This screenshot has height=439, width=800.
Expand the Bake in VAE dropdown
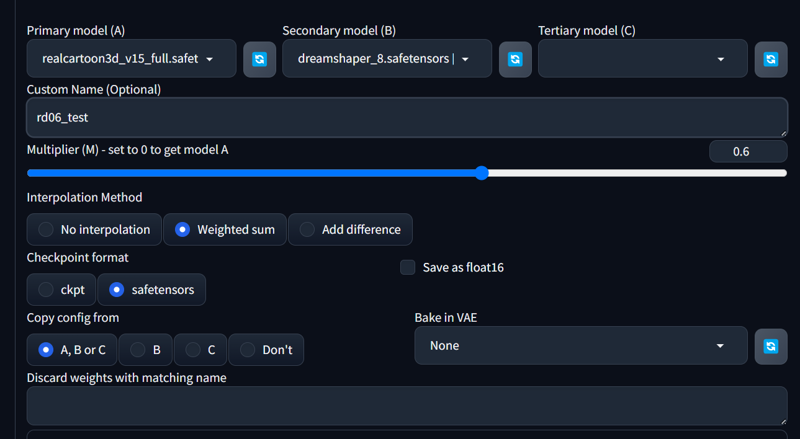point(581,346)
